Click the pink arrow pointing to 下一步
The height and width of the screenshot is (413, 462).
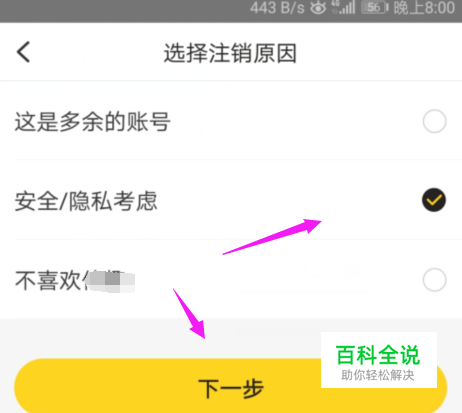click(x=189, y=313)
